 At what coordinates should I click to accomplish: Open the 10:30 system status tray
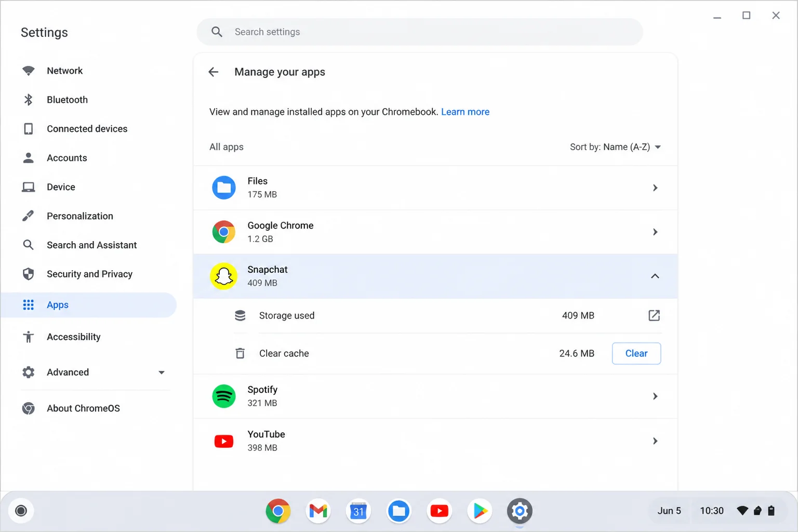[x=712, y=511]
